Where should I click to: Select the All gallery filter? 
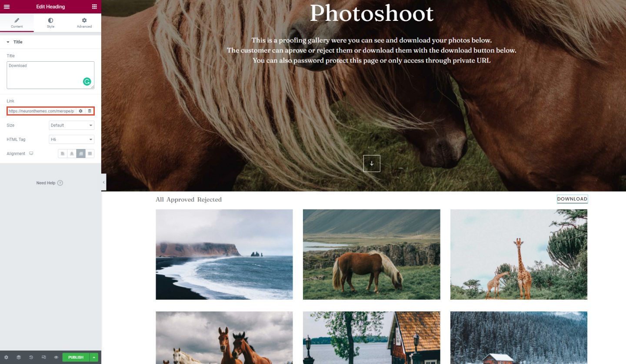(160, 200)
